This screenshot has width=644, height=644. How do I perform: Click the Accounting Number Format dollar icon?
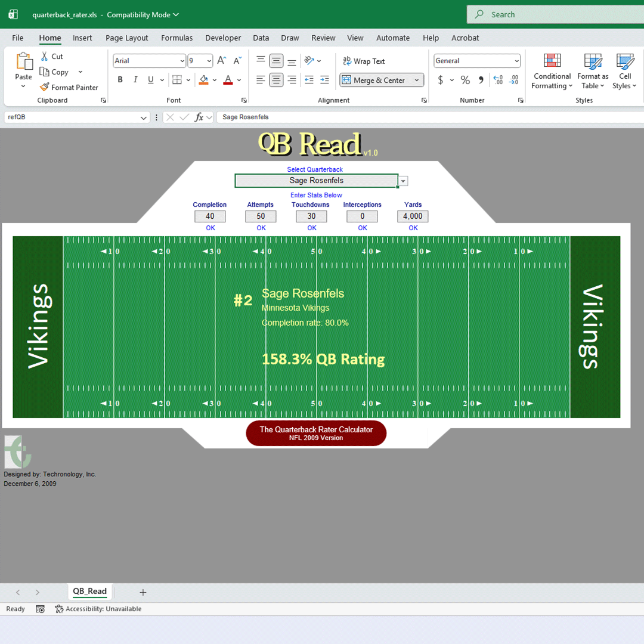click(x=441, y=79)
